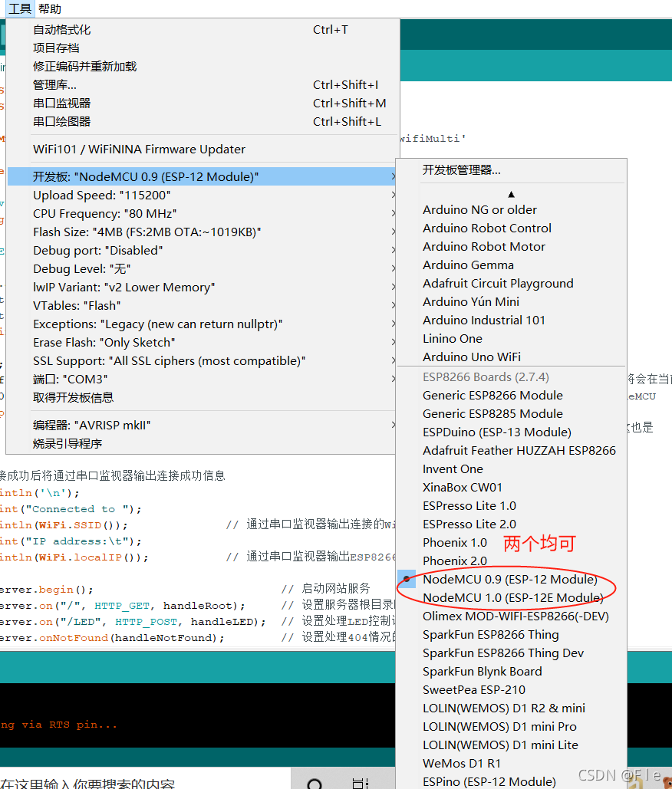Open 管理库... library manager
This screenshot has height=789, width=672.
coord(203,85)
